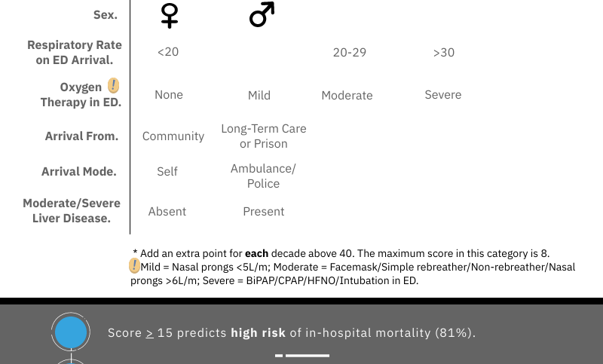The width and height of the screenshot is (603, 364).
Task: Click the blue circle score marker
Action: (x=71, y=332)
